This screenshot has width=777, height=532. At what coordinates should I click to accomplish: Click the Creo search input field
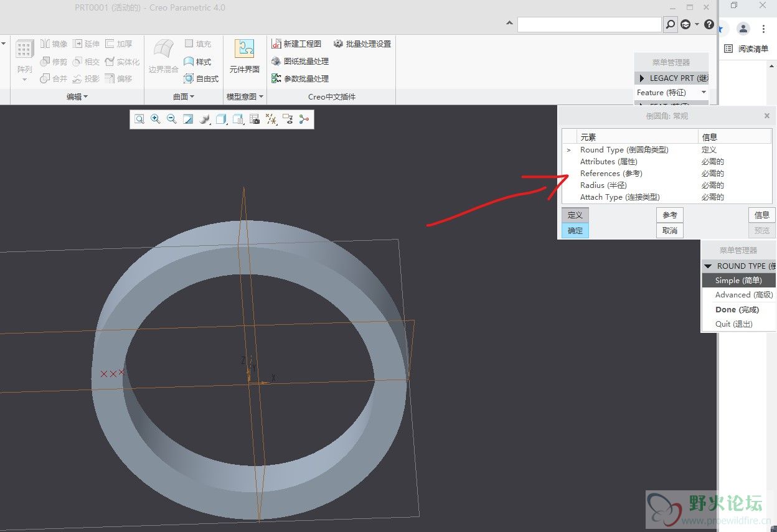589,24
